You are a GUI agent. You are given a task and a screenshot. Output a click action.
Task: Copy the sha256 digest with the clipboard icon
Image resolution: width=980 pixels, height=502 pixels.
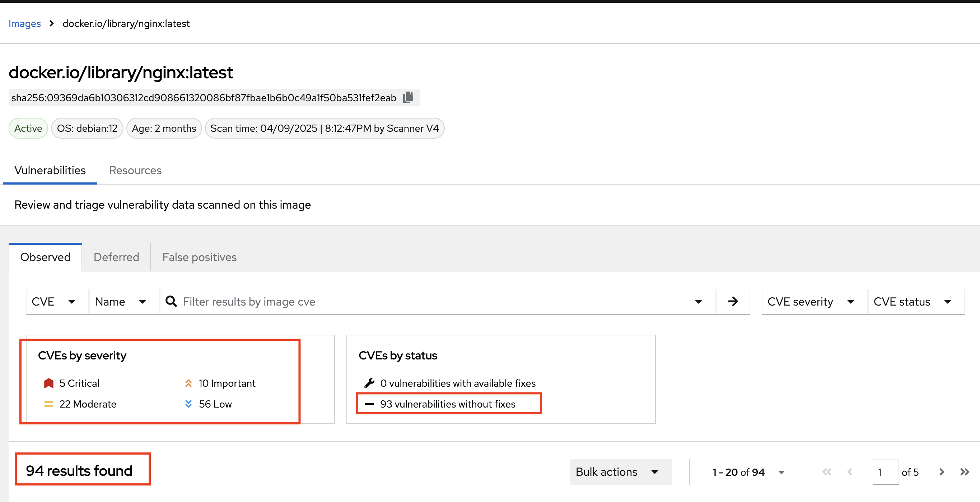(408, 97)
